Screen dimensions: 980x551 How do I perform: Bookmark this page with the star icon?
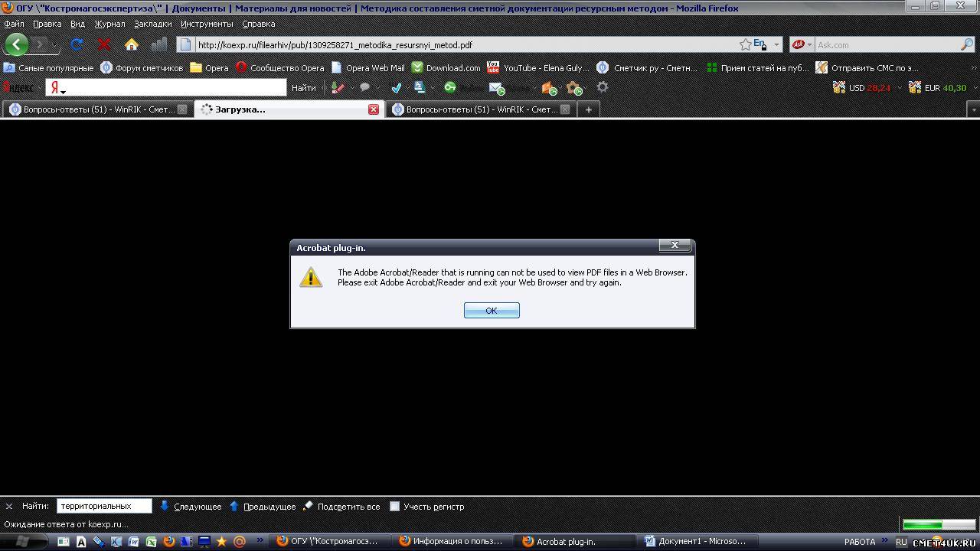[x=745, y=44]
